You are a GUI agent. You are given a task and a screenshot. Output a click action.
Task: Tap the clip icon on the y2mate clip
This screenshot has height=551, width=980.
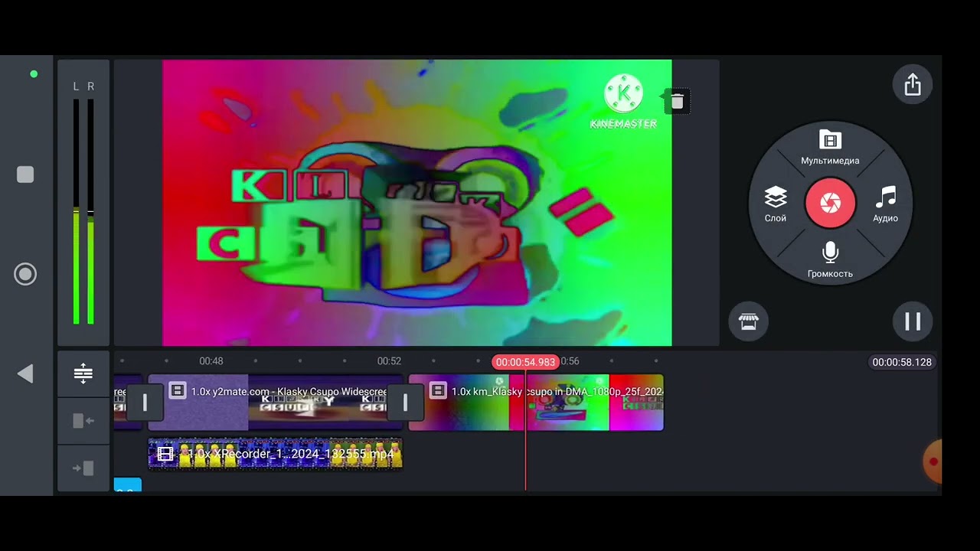click(x=177, y=391)
